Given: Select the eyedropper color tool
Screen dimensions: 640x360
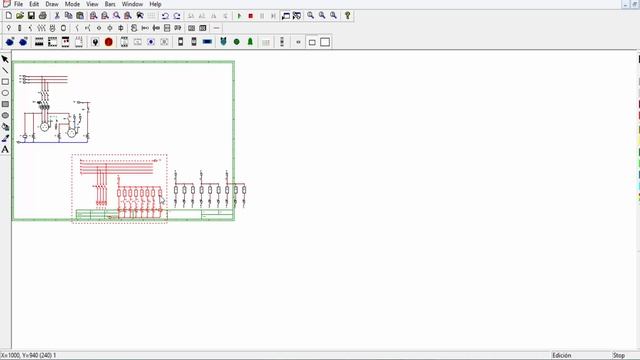Looking at the screenshot, I should 5,138.
